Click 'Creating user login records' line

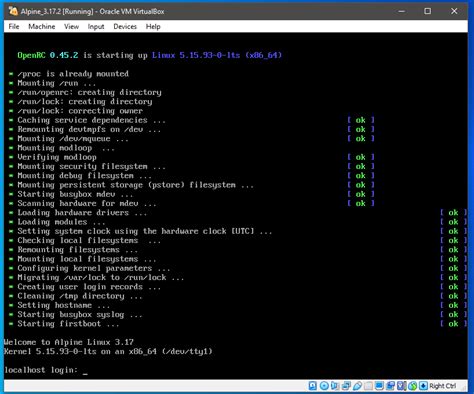89,287
